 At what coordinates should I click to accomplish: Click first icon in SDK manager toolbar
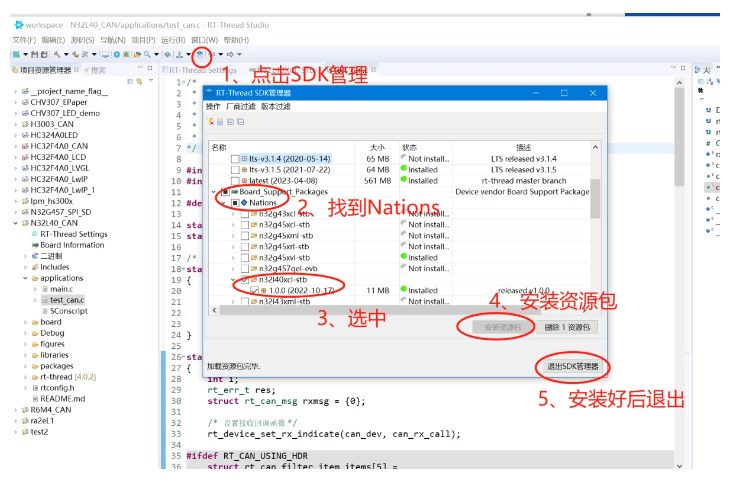(x=211, y=122)
